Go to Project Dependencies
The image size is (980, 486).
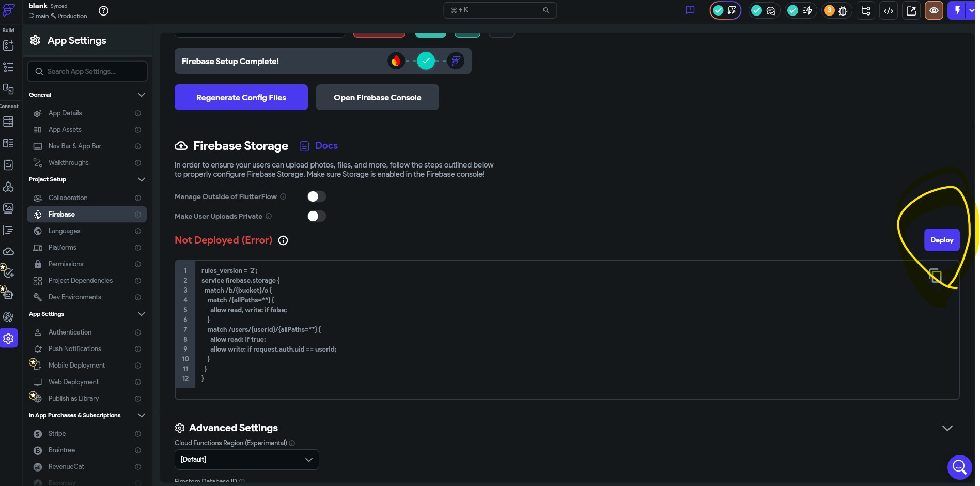[x=87, y=281]
